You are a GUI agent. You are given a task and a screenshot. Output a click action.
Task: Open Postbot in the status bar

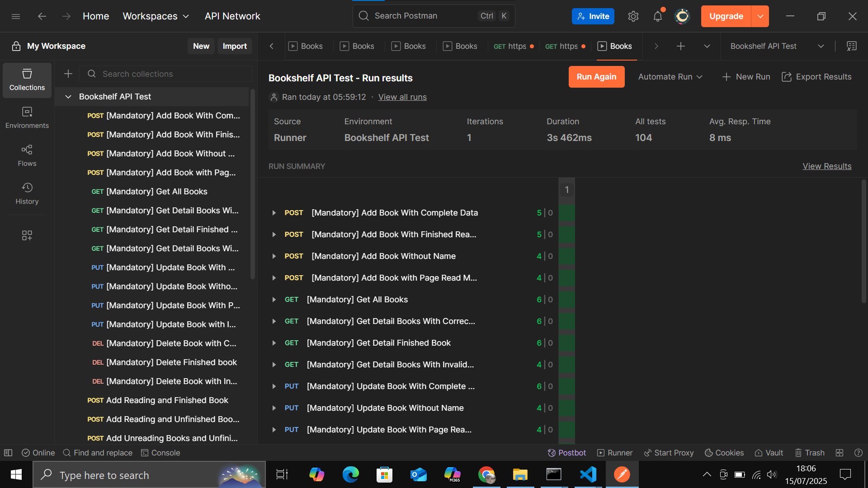click(566, 453)
